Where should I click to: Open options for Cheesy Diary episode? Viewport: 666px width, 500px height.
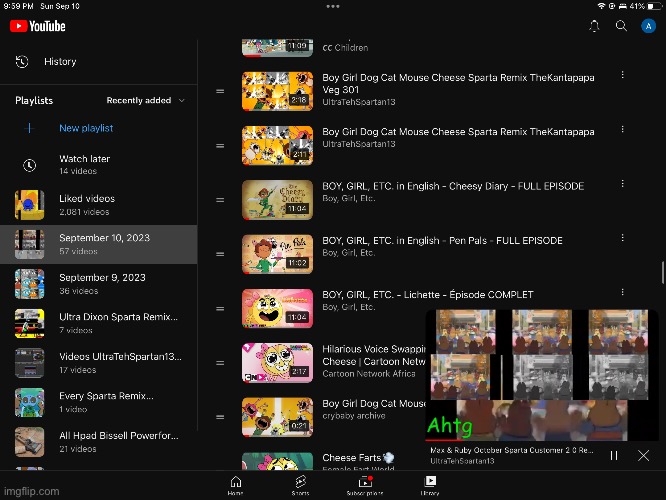[622, 184]
